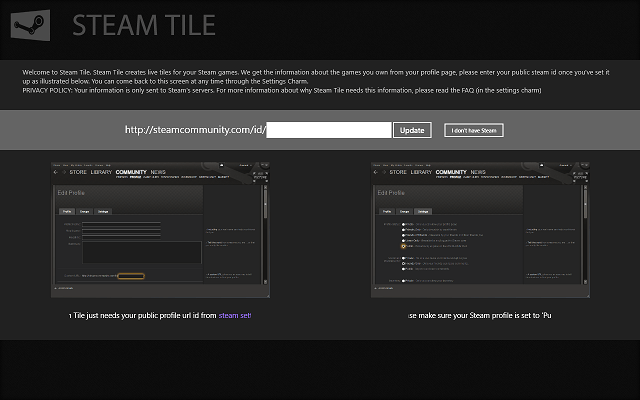
Task: Open the steam settings link
Action: click(x=235, y=316)
